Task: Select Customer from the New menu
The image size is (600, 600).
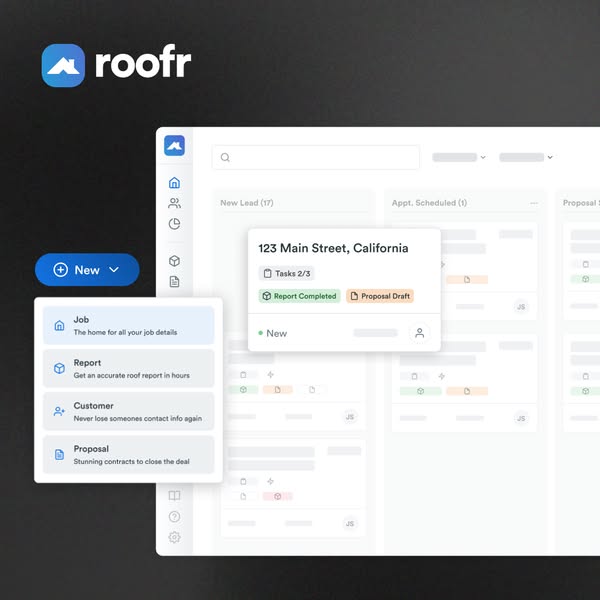Action: click(128, 411)
